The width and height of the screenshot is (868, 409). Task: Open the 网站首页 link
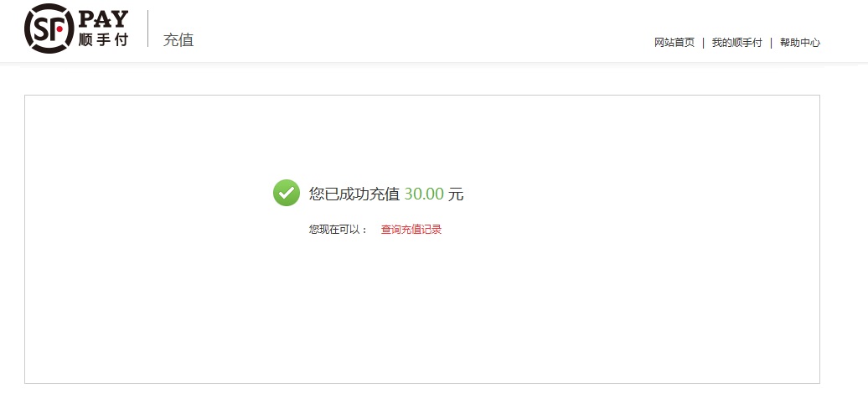tap(674, 43)
